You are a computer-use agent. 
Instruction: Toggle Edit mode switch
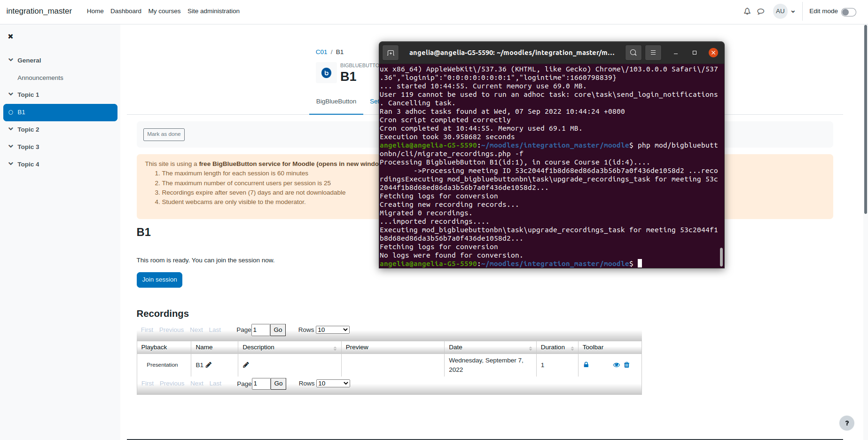[x=848, y=12]
